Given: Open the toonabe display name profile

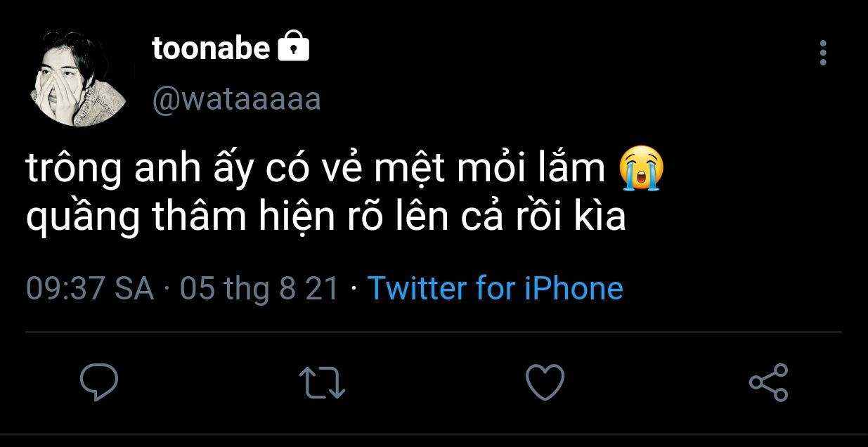Looking at the screenshot, I should pos(211,48).
